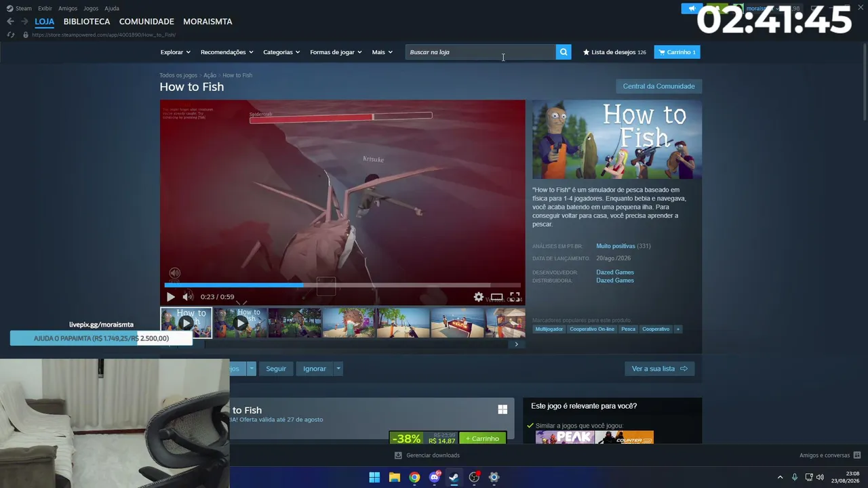
Task: Open Windows Start menu
Action: [x=374, y=477]
